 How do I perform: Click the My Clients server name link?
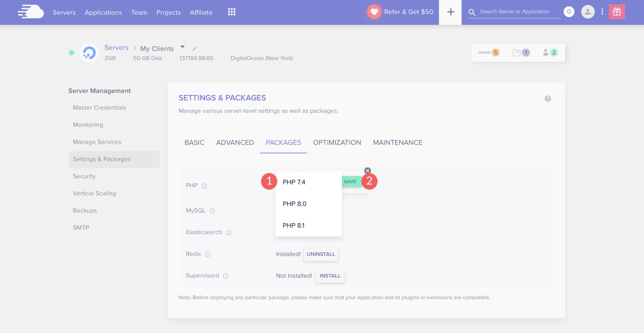(x=157, y=48)
